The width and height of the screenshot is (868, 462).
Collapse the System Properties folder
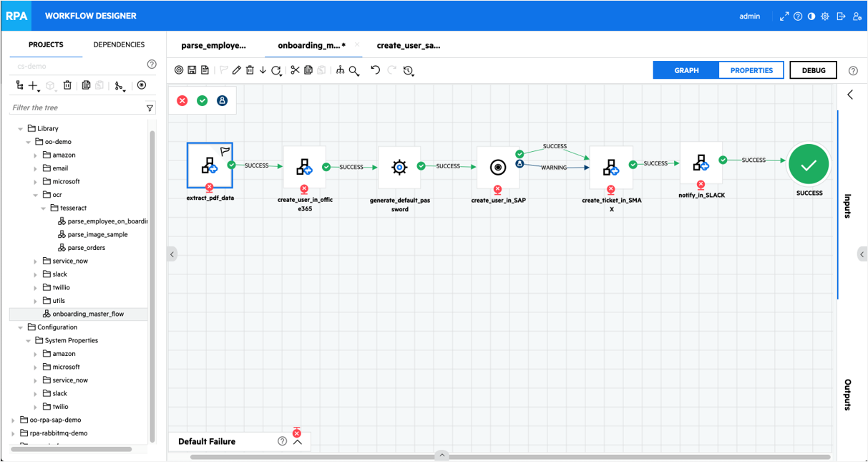point(28,341)
